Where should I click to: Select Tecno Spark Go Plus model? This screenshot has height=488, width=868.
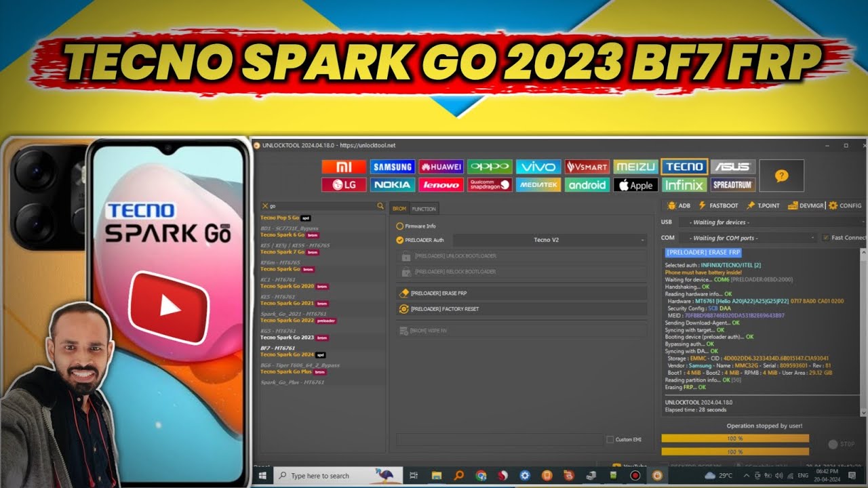click(285, 371)
